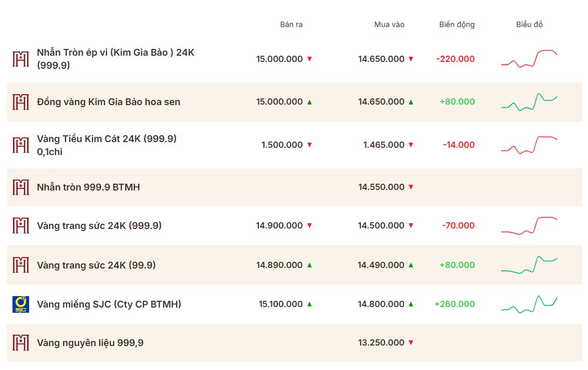
Task: Click green up arrow beside 15.100.000
Action: coord(309,304)
